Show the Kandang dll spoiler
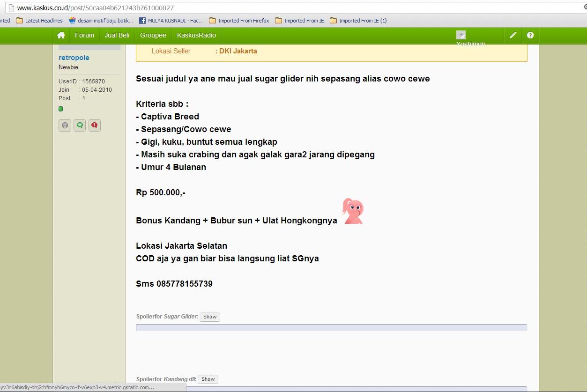Screen dimensions: 587x392 [x=208, y=379]
